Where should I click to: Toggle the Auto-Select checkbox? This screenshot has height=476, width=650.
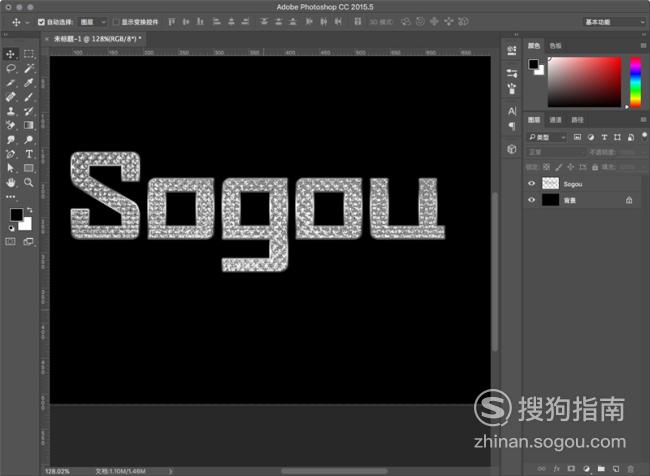[41, 22]
